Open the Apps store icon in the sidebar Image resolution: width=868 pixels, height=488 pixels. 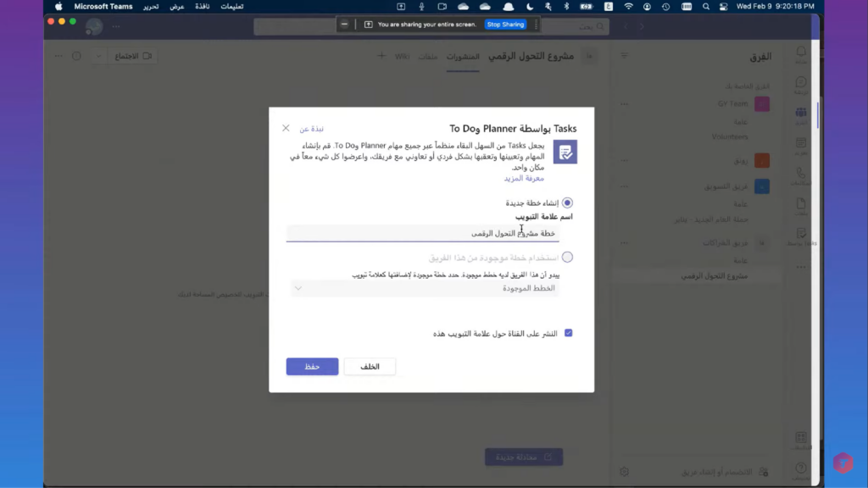coord(801,438)
